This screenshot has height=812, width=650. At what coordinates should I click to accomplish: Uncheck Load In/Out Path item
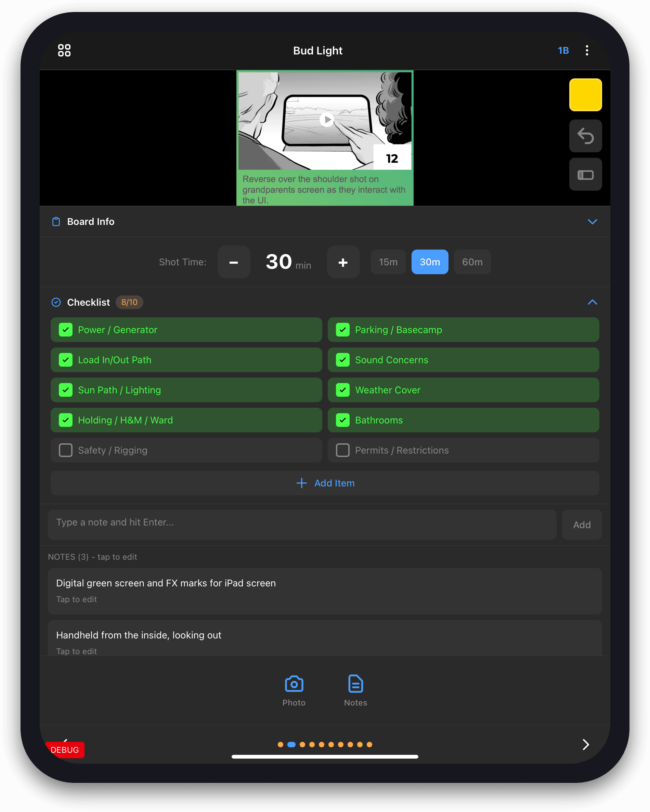(x=186, y=360)
